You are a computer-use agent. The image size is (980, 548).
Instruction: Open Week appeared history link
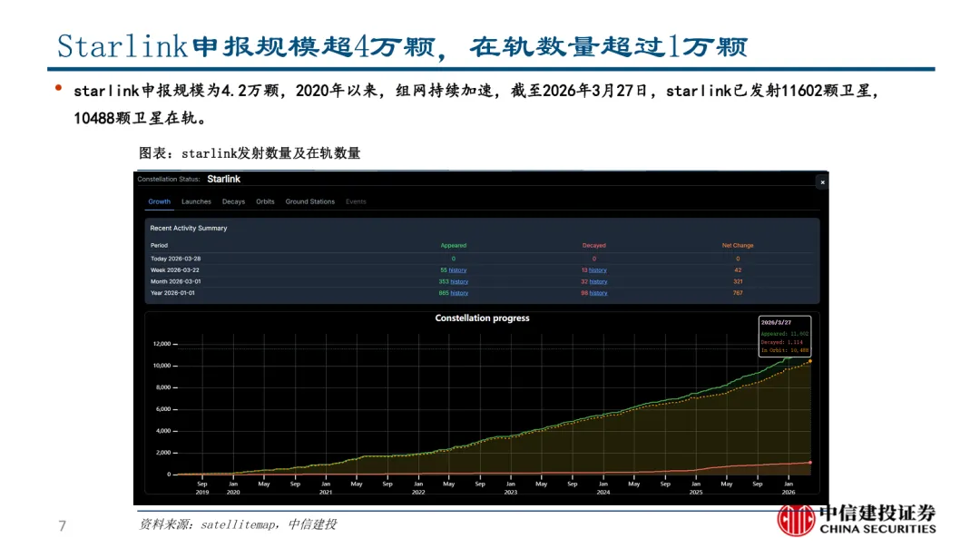click(x=457, y=270)
